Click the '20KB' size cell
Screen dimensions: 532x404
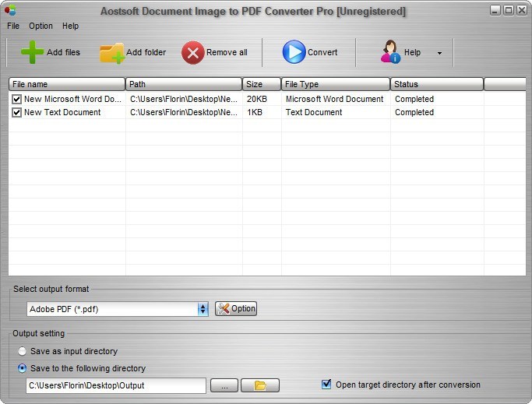(x=257, y=99)
